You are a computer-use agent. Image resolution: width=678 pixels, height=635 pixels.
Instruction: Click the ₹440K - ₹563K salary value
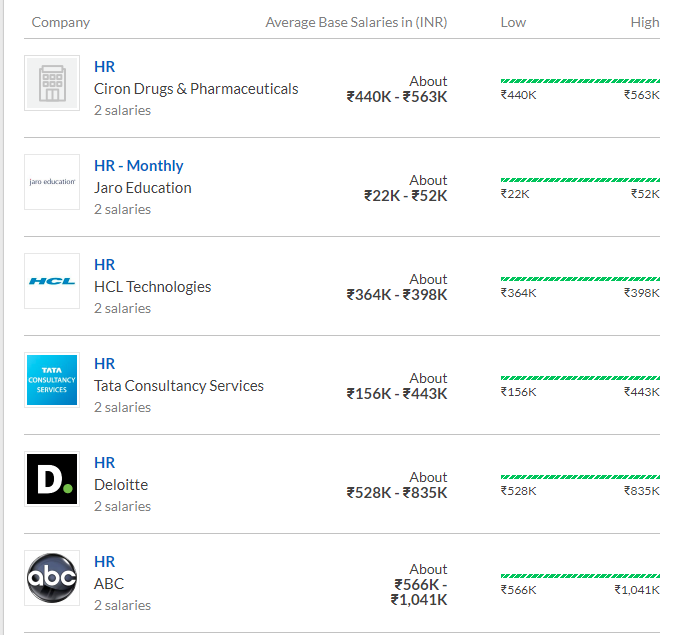pos(397,97)
